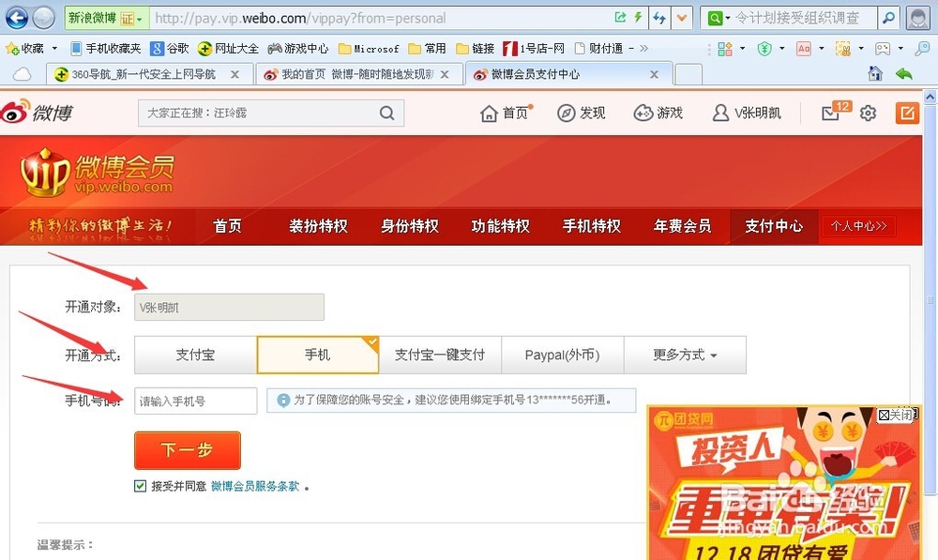
Task: Go to Weibo 首页 home link
Action: coord(506,114)
